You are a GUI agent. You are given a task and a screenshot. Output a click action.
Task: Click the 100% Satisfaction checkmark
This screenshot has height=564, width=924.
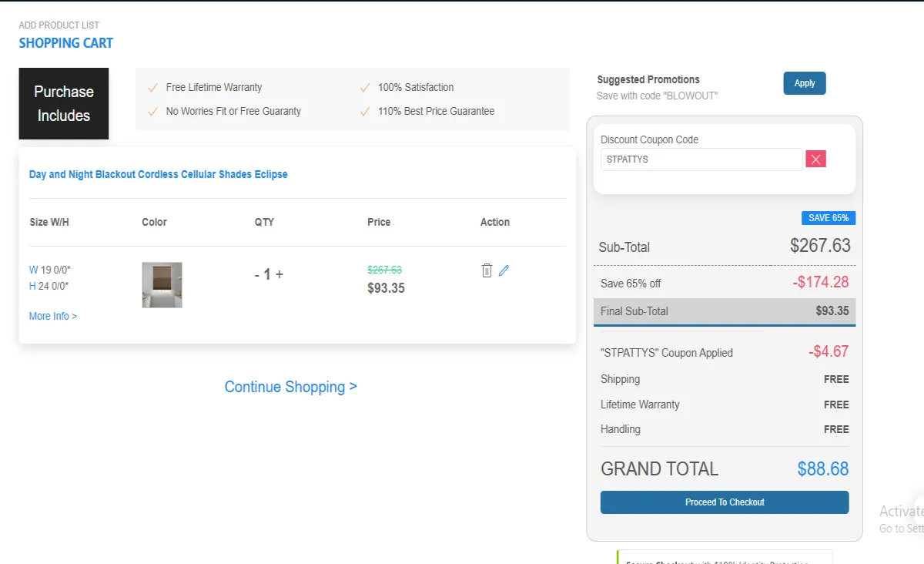click(x=364, y=87)
